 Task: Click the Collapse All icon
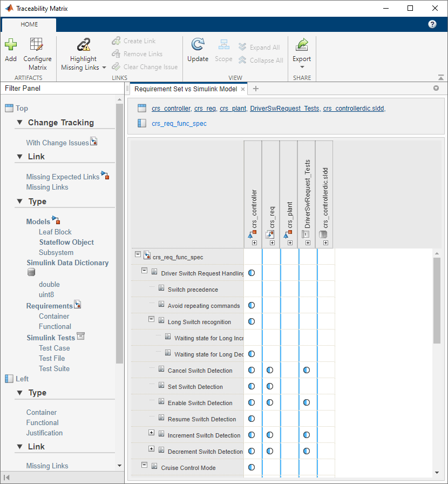(242, 60)
